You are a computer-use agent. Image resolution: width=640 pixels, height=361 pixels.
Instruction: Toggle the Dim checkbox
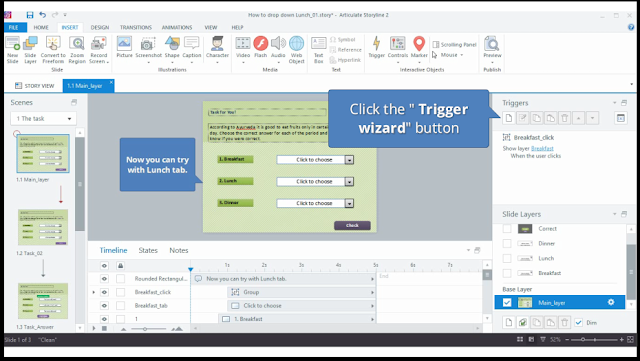(x=578, y=323)
